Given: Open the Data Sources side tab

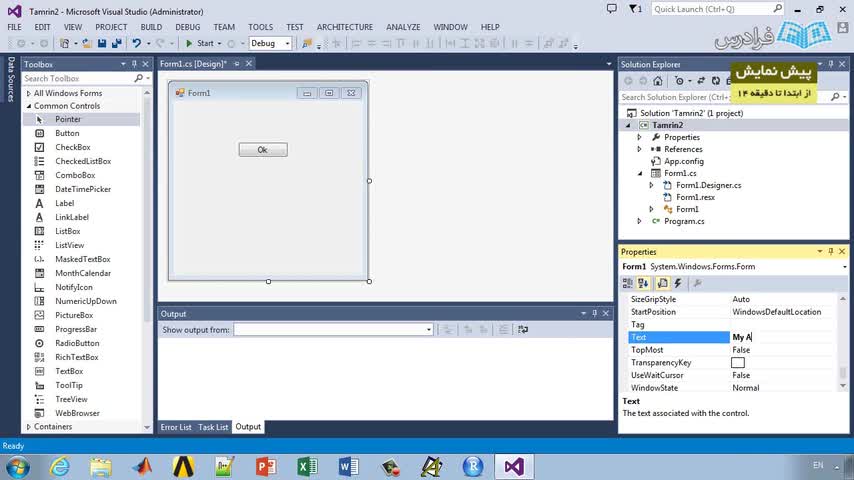Looking at the screenshot, I should (x=10, y=79).
